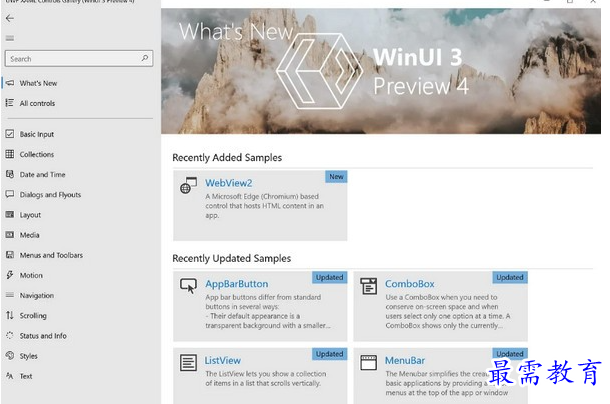Click the Status and Info spinner icon
Viewport: 610px width, 404px height.
point(10,335)
